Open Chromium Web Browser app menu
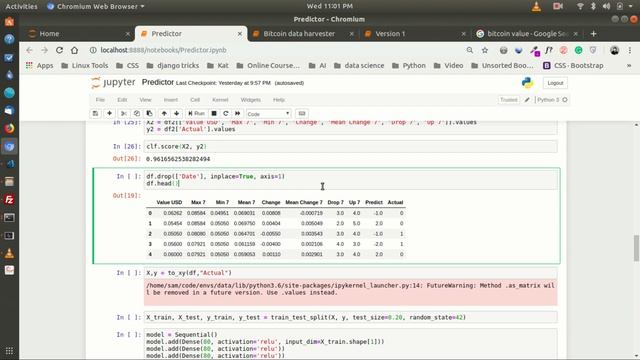Image resolution: width=640 pixels, height=360 pixels. point(96,6)
